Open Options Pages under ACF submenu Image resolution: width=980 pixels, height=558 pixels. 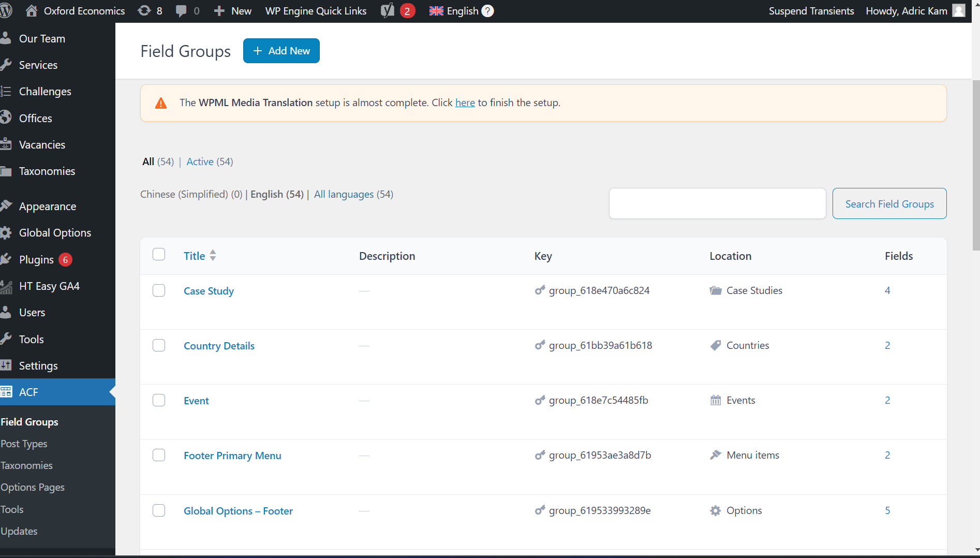tap(33, 487)
